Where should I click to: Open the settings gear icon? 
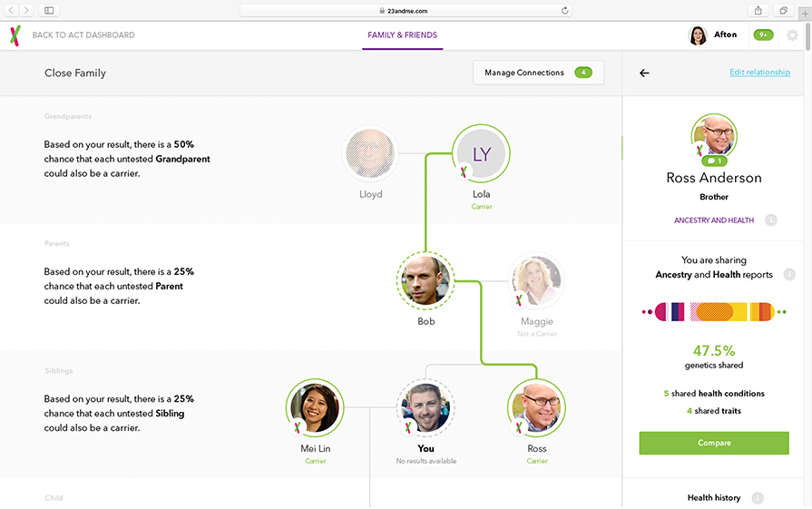(x=792, y=35)
